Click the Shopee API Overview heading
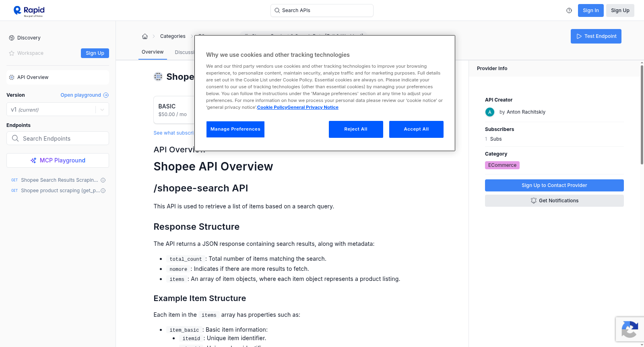The image size is (644, 347). [213, 166]
